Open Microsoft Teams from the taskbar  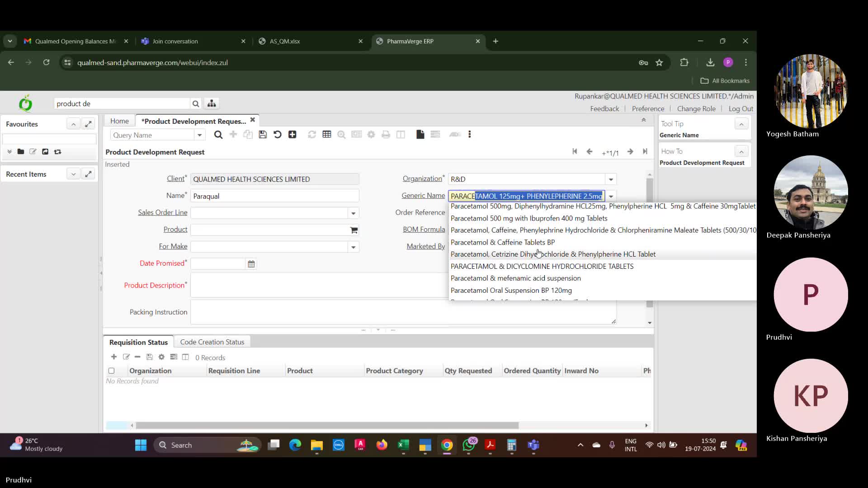click(533, 446)
